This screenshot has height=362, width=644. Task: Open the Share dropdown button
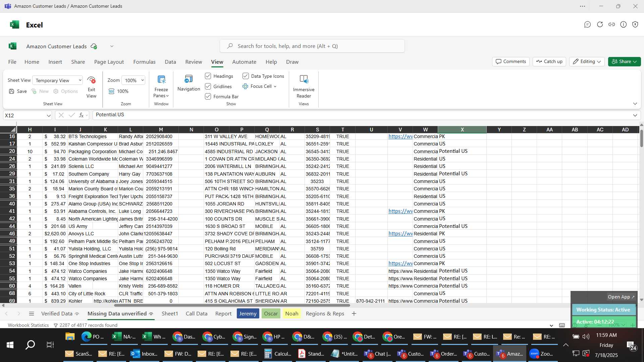(624, 62)
